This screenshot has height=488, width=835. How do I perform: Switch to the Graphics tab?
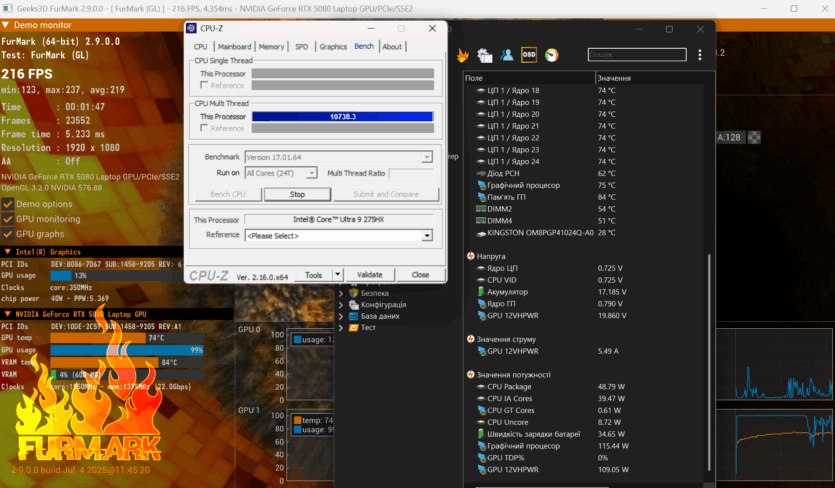333,47
